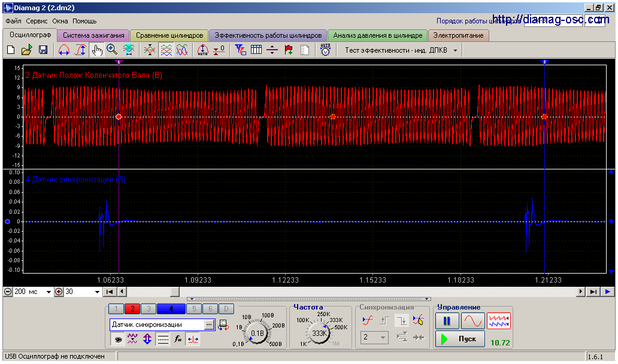Open a saved file with folder icon
The width and height of the screenshot is (618, 364).
point(27,50)
